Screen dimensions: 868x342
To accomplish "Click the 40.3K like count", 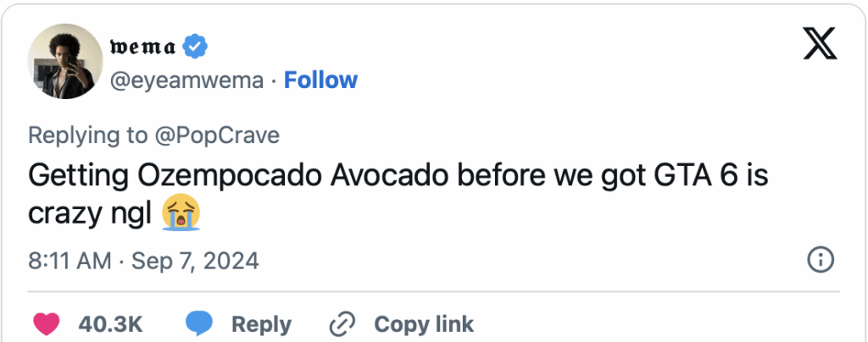I will (110, 323).
